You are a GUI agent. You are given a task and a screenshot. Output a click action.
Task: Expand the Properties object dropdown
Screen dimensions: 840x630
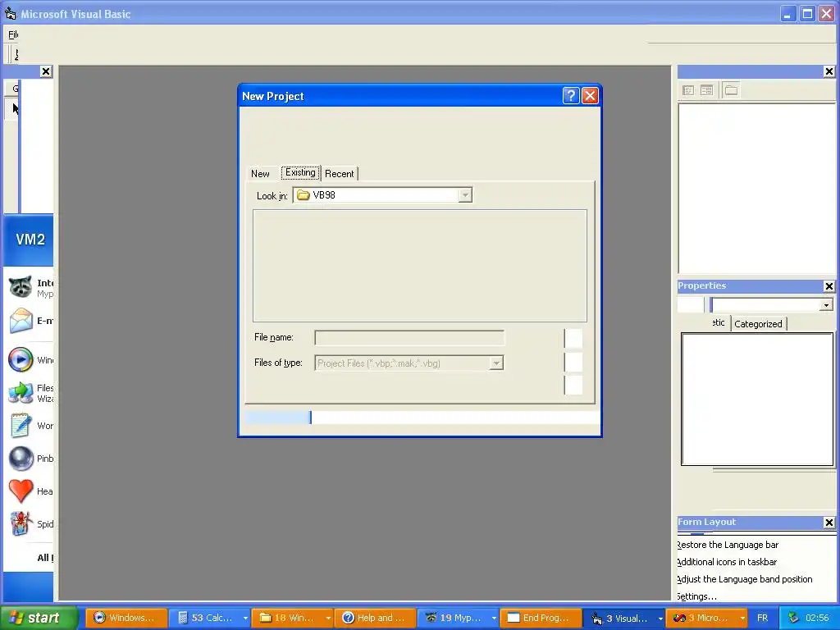[826, 305]
